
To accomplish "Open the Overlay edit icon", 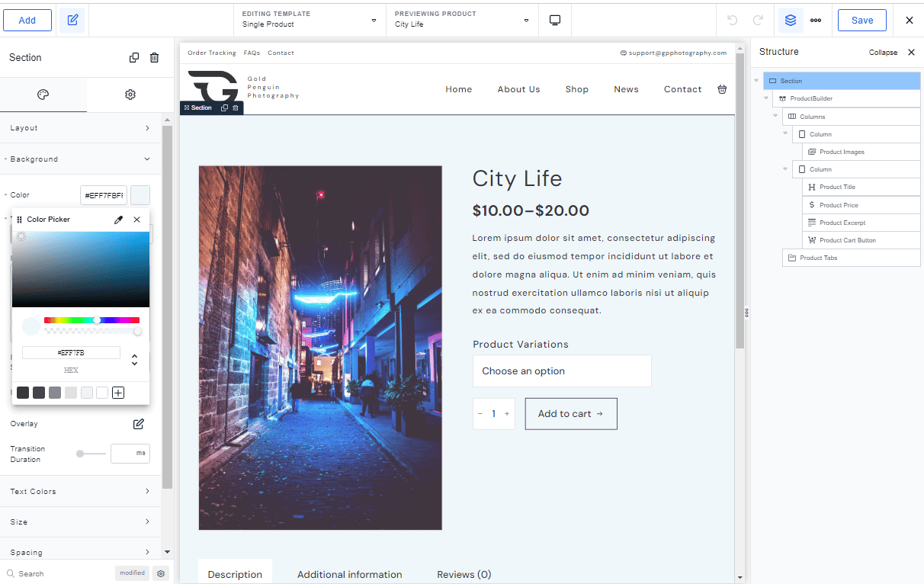I will point(139,424).
